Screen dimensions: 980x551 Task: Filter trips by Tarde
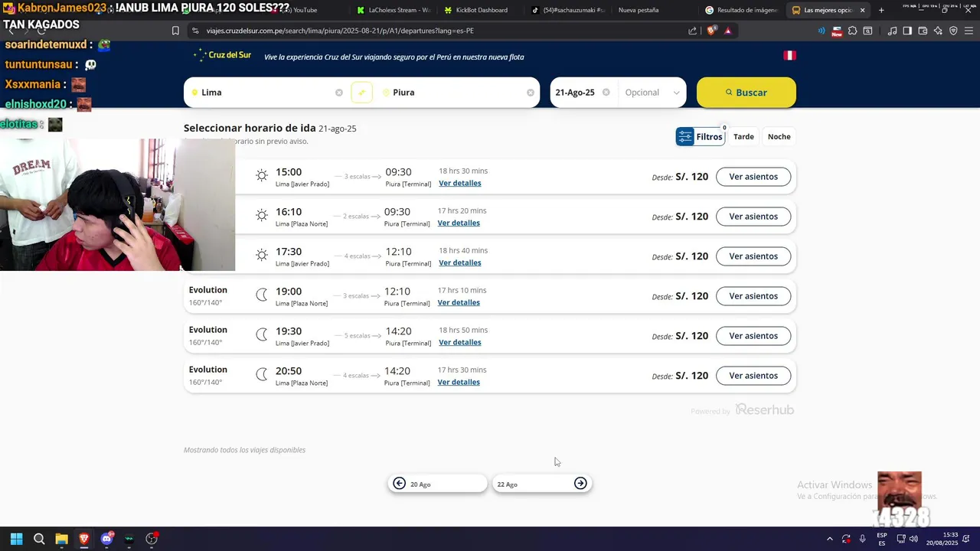click(743, 137)
